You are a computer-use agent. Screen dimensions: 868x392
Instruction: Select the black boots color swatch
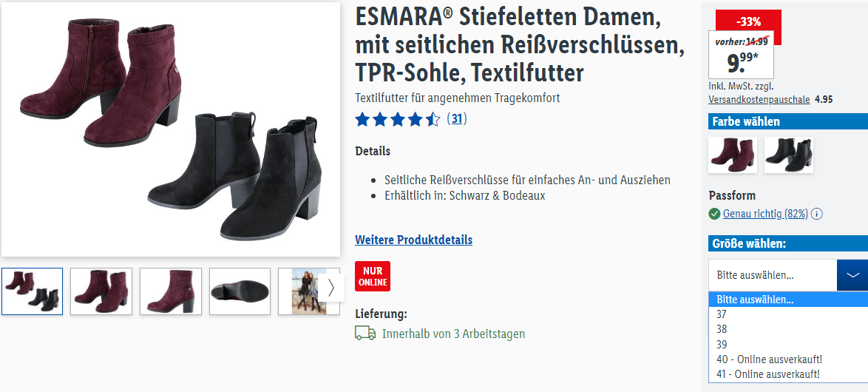(788, 155)
